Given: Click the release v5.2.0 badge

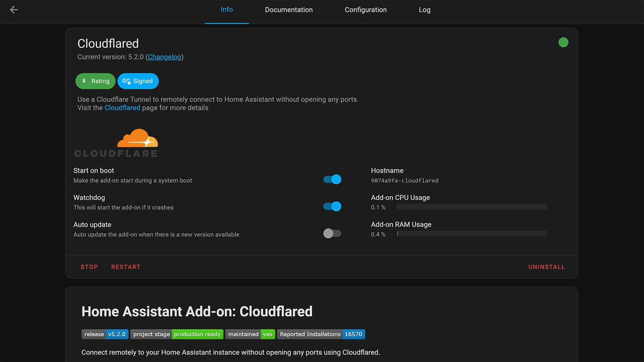Looking at the screenshot, I should click(x=105, y=334).
